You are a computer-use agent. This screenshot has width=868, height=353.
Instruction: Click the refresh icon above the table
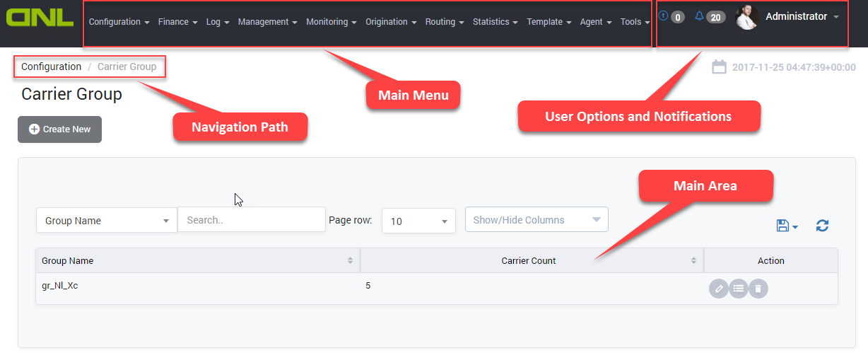click(822, 226)
